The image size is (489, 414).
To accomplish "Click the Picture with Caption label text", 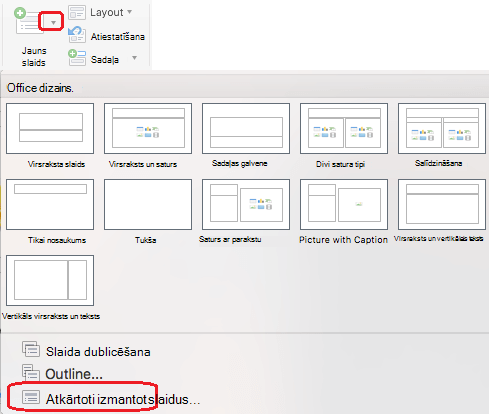I will [x=343, y=240].
